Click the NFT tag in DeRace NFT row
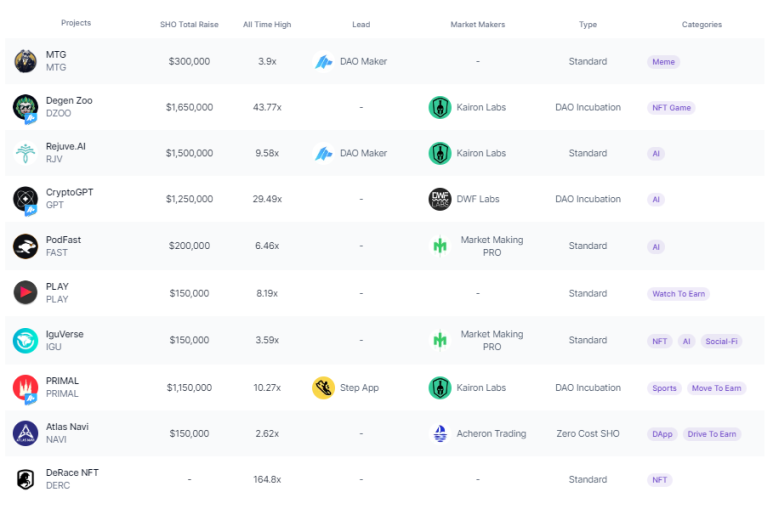The image size is (773, 509). 660,479
